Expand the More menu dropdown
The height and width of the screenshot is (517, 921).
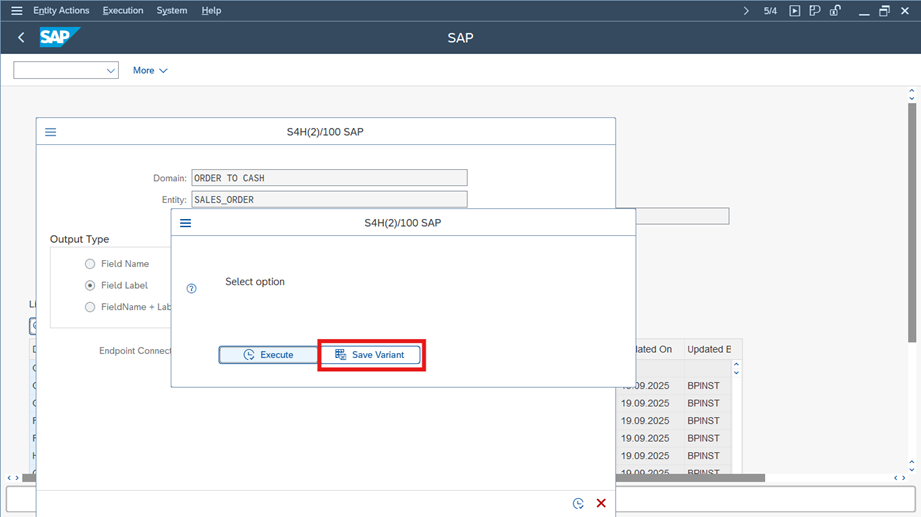coord(150,71)
